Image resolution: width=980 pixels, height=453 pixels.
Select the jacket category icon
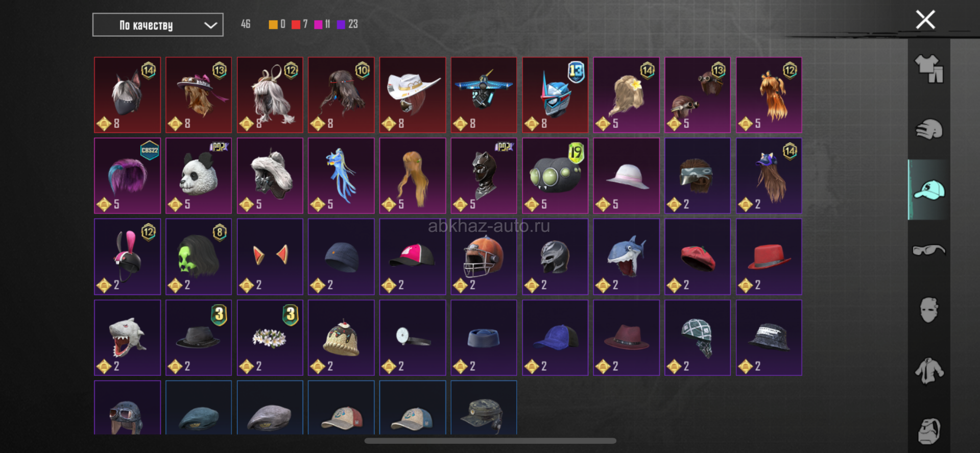pos(929,371)
